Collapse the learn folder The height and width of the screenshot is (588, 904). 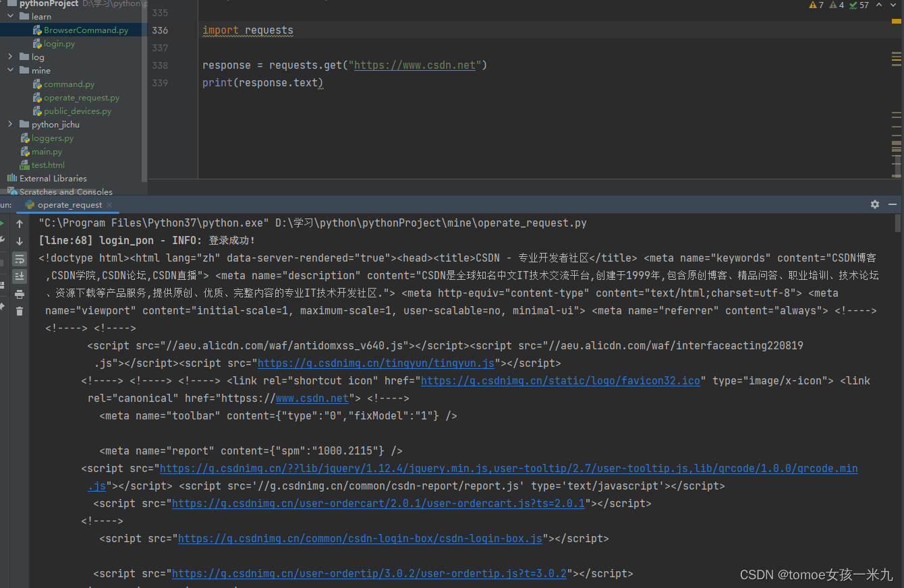click(10, 16)
